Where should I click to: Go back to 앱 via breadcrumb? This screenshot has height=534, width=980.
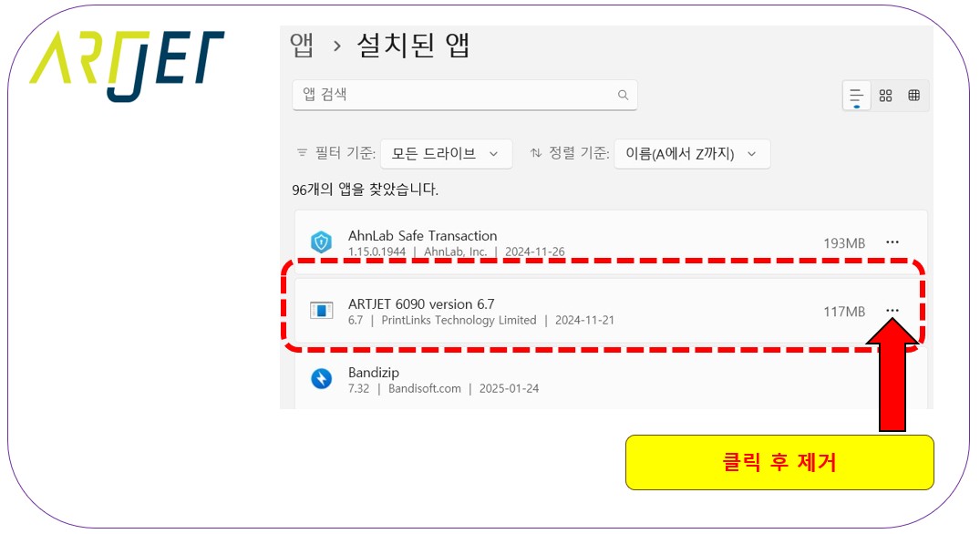[x=302, y=46]
